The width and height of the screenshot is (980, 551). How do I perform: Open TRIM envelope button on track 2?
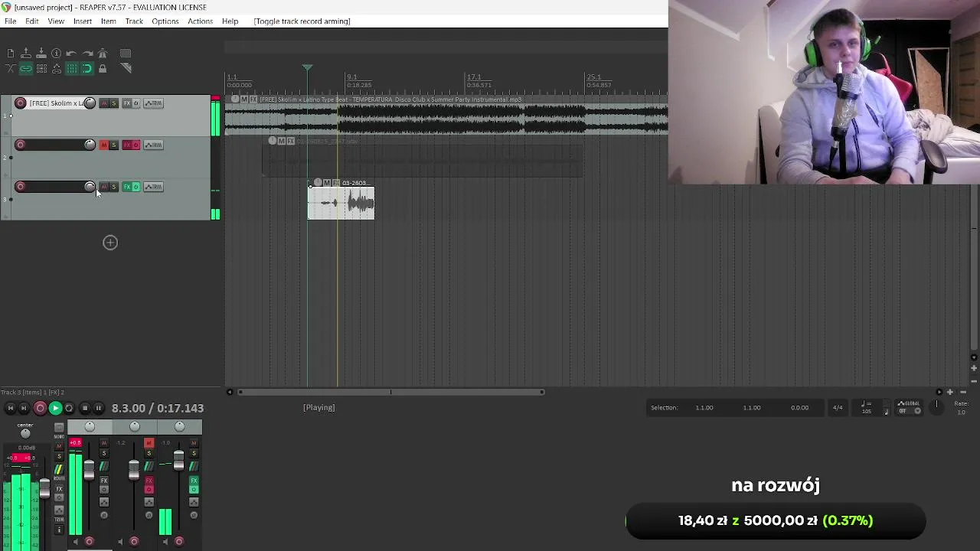(x=153, y=145)
